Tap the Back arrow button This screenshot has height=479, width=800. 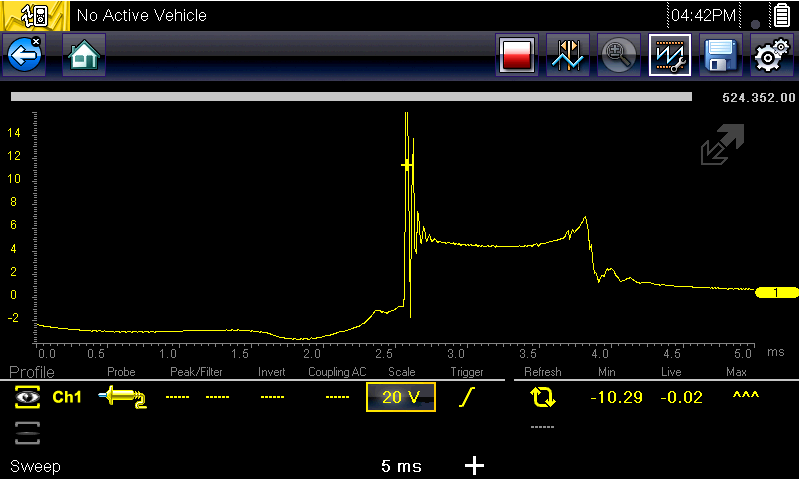pos(24,55)
